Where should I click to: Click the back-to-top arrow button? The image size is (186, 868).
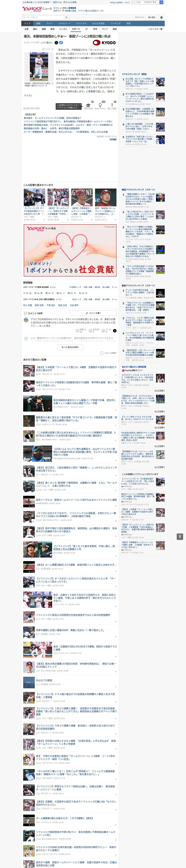coord(180,536)
